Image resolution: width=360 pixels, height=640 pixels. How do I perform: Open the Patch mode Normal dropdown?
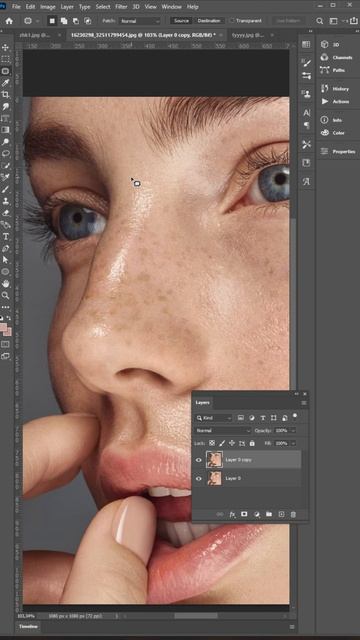[x=140, y=21]
